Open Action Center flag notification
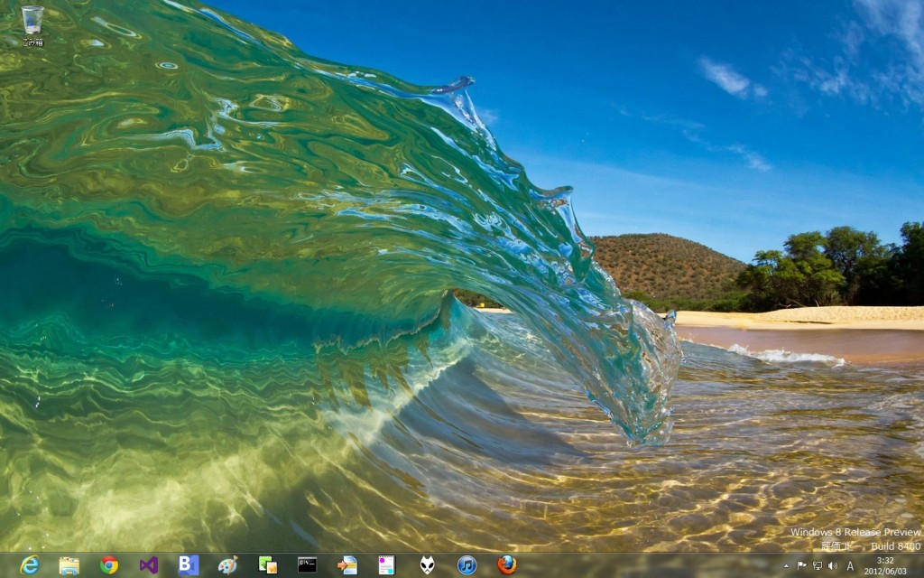The height and width of the screenshot is (578, 924). (802, 566)
